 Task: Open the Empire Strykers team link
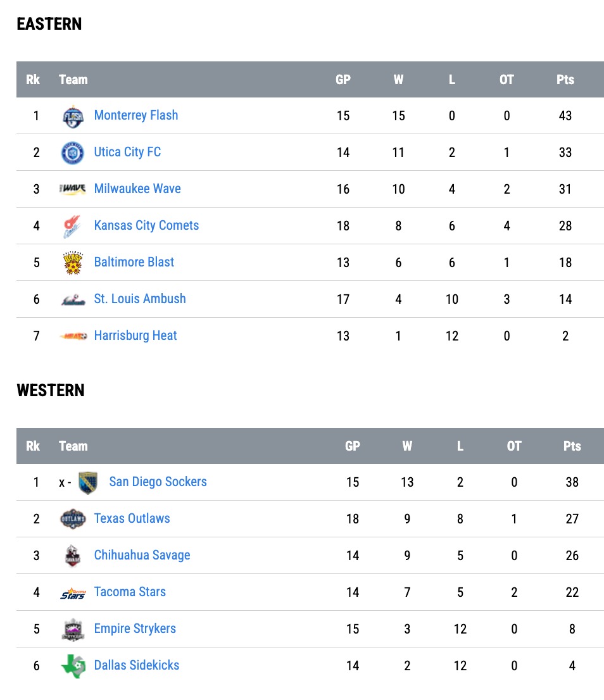[135, 628]
